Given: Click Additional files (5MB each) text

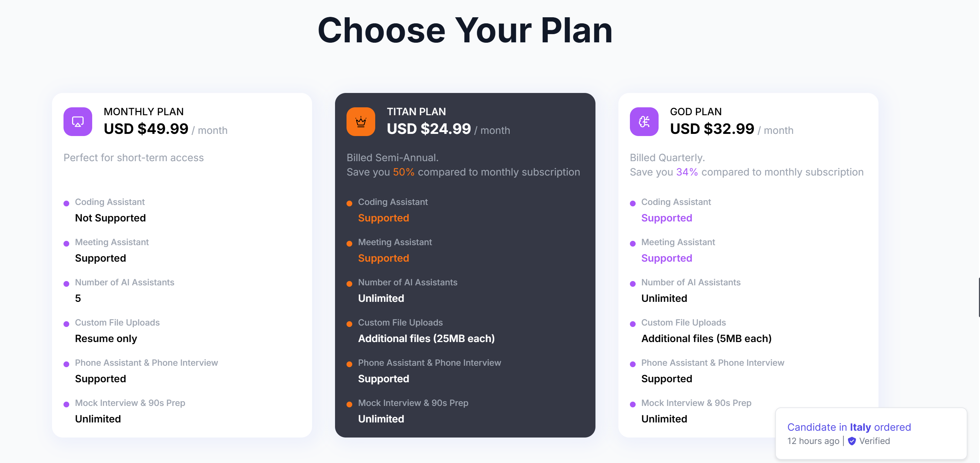Looking at the screenshot, I should click(706, 338).
